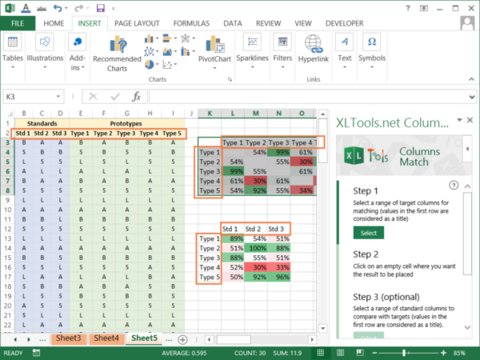
Task: Open Recommended Charts
Action: pyautogui.click(x=117, y=53)
